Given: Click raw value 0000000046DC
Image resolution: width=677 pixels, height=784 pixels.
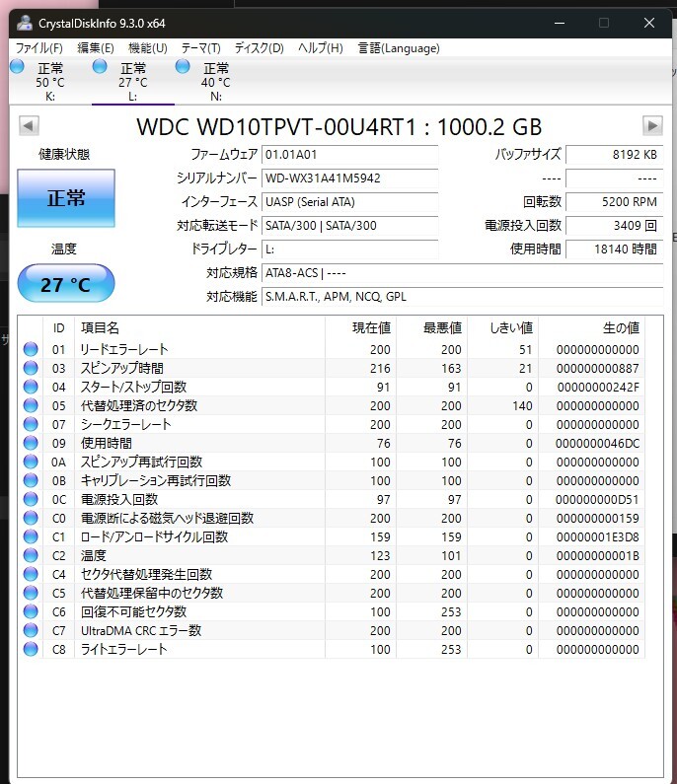Looking at the screenshot, I should tap(597, 443).
